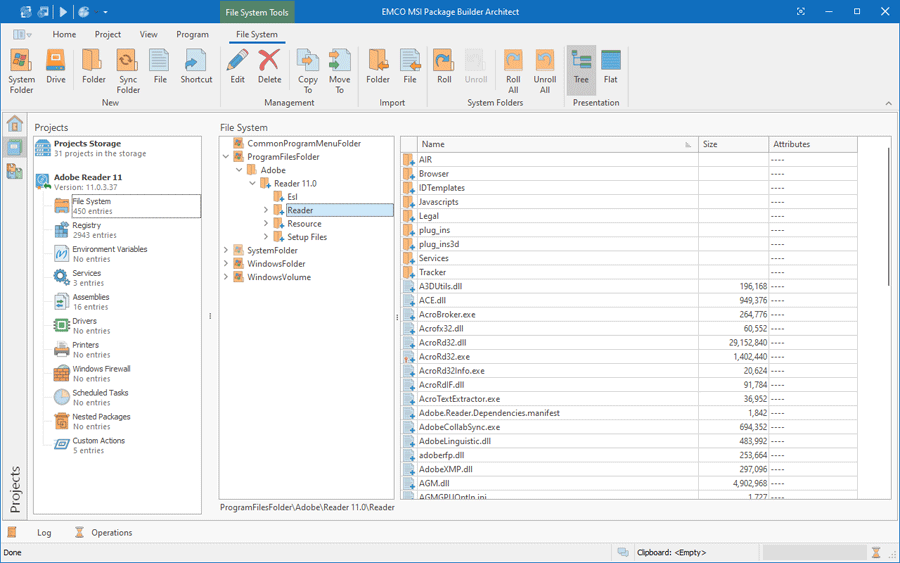
Task: Create a new Drive entry
Action: pyautogui.click(x=56, y=67)
